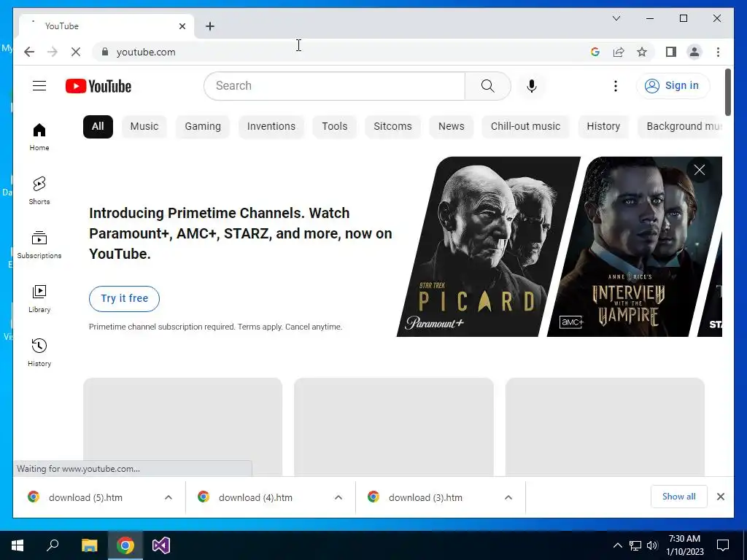This screenshot has width=747, height=560.
Task: Expand options for download (3).htm
Action: tap(508, 497)
